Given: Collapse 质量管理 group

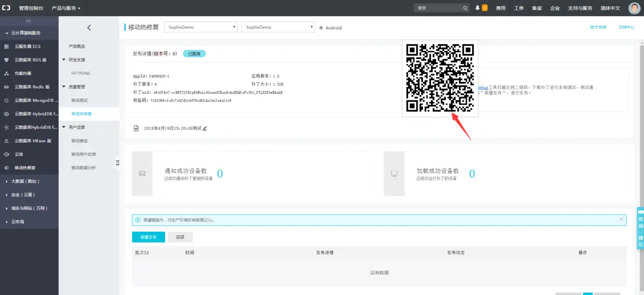Looking at the screenshot, I should pos(74,87).
